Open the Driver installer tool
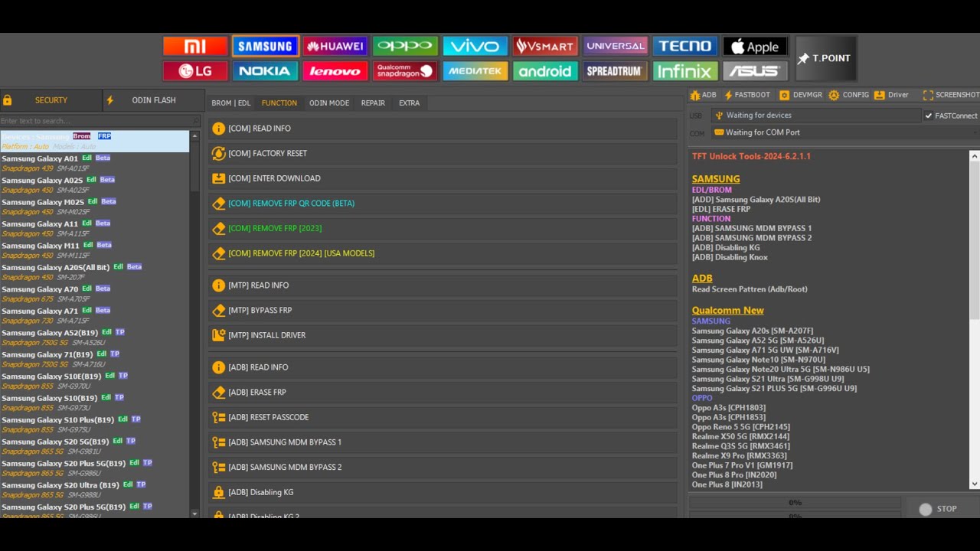 (891, 95)
